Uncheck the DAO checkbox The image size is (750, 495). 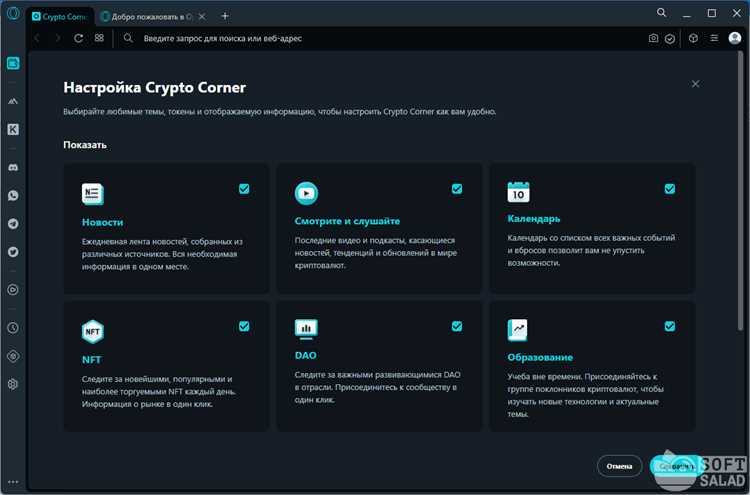(457, 326)
